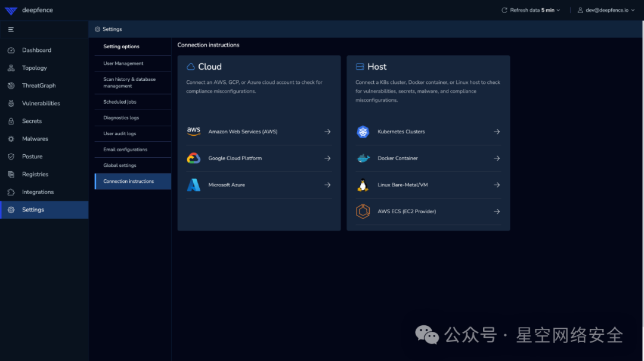The height and width of the screenshot is (361, 644).
Task: Click the Secrets lock icon
Action: [x=11, y=121]
